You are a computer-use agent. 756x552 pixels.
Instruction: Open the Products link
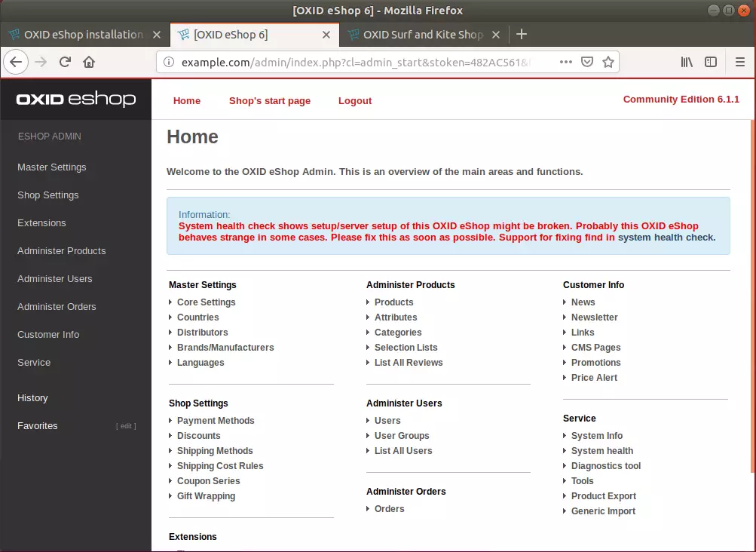(x=394, y=302)
